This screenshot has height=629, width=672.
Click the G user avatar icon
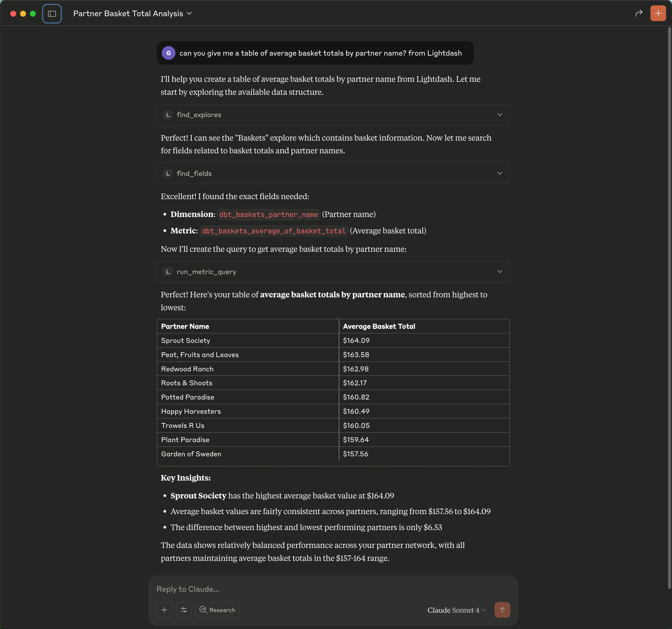click(169, 53)
